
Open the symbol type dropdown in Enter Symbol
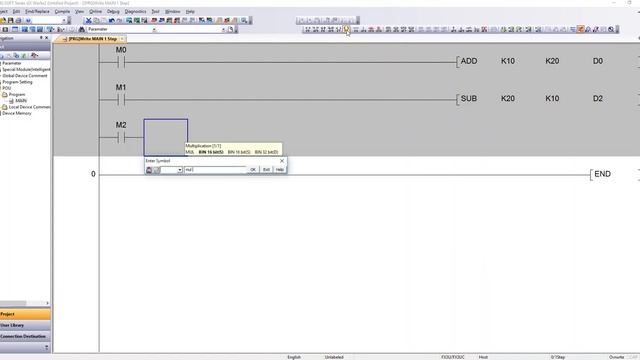[180, 170]
